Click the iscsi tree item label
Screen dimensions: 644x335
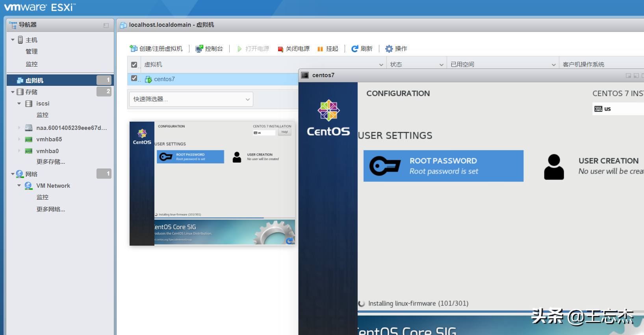(43, 104)
